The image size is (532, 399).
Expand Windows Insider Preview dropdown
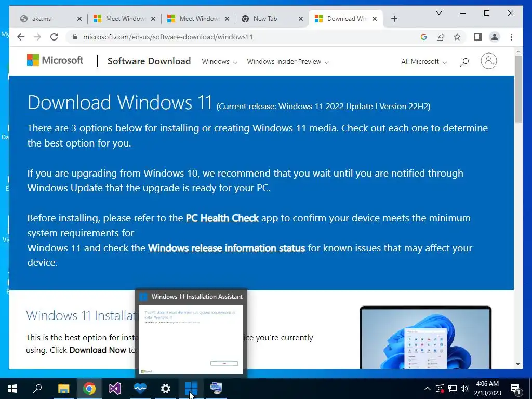pos(288,62)
